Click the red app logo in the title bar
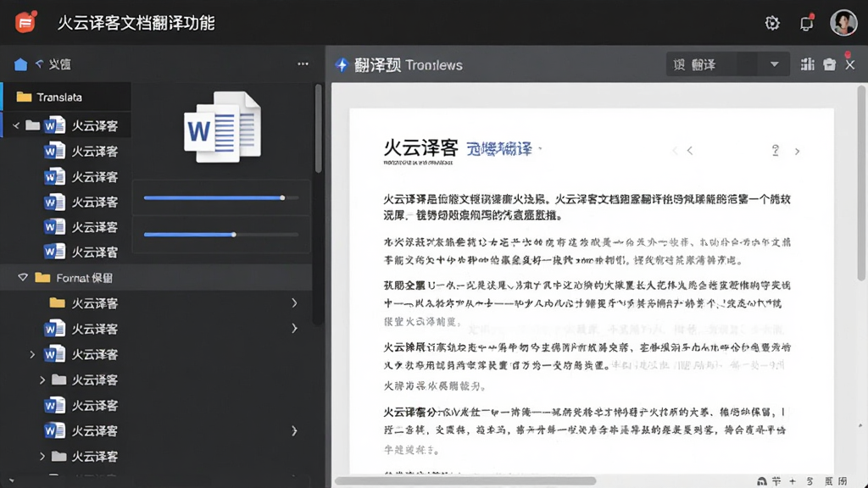This screenshot has height=488, width=868. [25, 23]
